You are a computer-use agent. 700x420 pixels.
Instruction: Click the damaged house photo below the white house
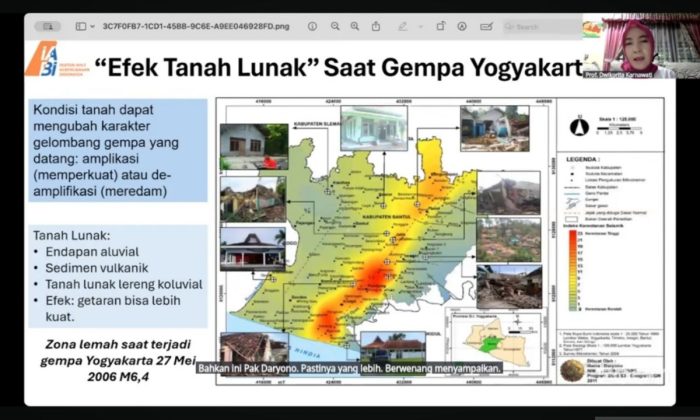(253, 199)
